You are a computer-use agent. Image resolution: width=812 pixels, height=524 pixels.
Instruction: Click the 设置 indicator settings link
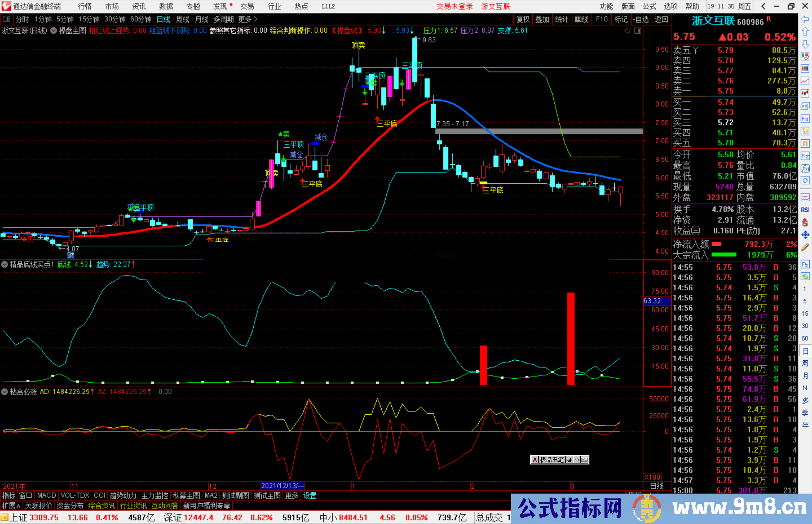click(x=310, y=495)
